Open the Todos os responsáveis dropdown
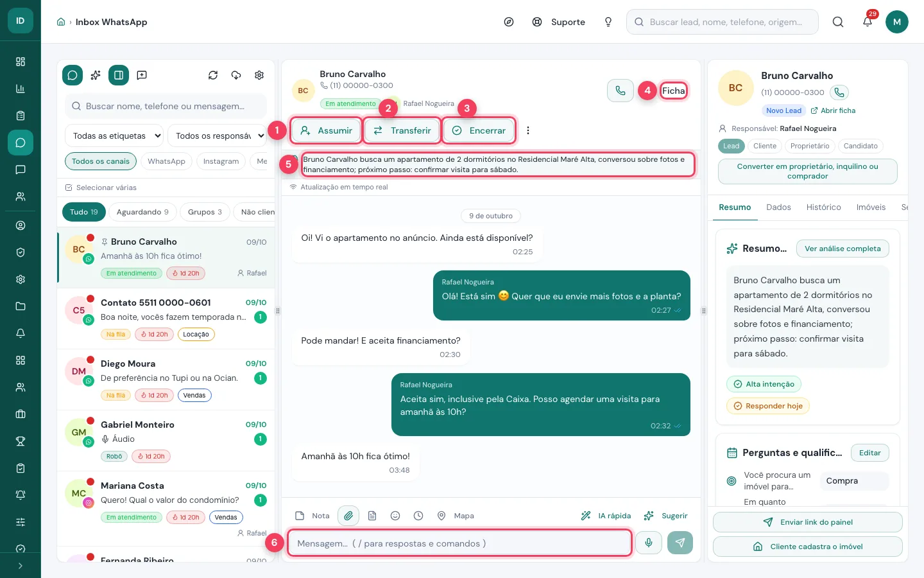 [x=218, y=136]
